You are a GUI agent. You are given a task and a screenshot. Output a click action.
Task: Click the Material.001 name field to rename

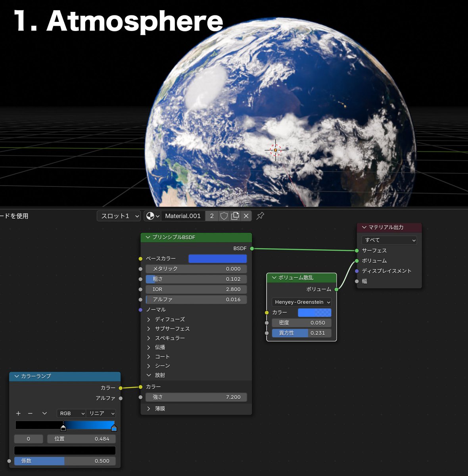183,216
